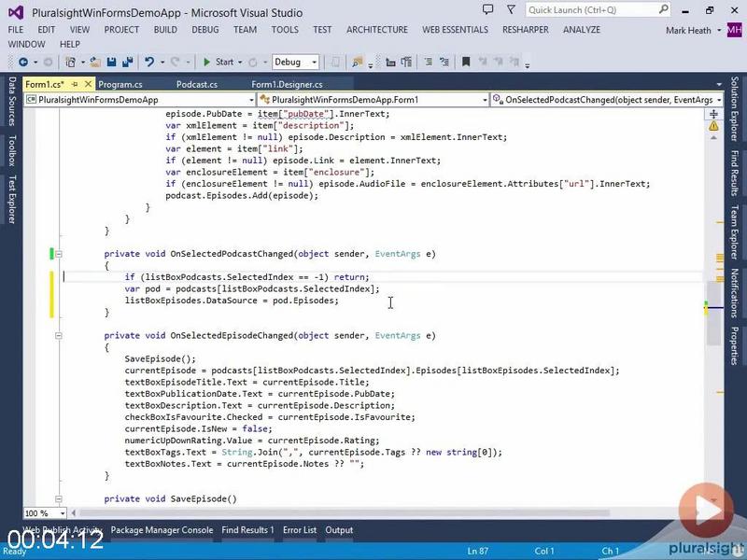
Task: Click the Visual Studio logo icon
Action: point(16,12)
